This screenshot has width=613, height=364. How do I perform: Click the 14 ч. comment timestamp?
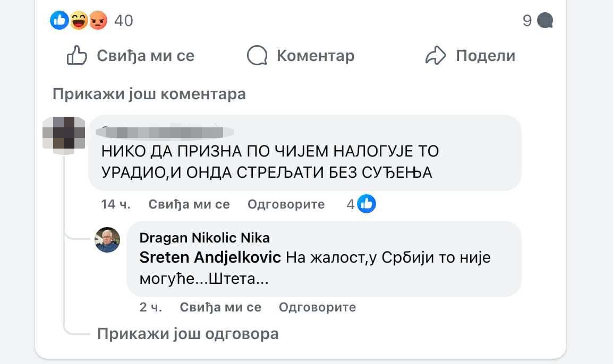click(x=116, y=204)
